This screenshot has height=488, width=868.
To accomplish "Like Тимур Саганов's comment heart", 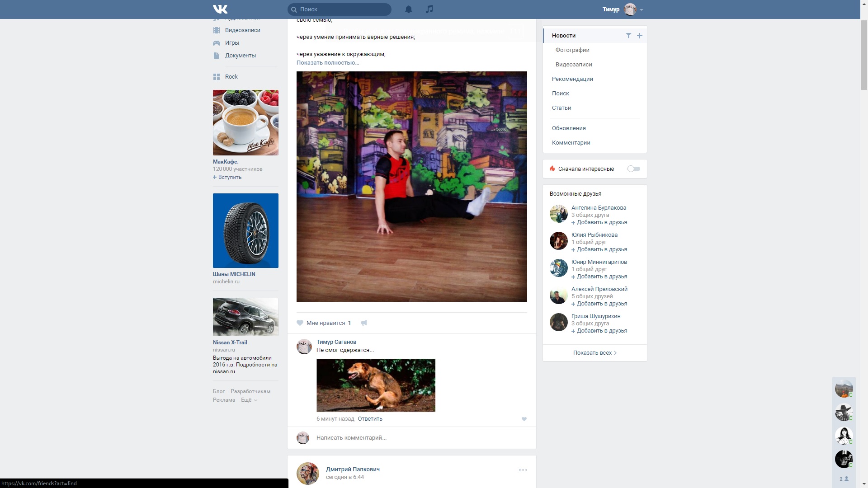I will 524,419.
